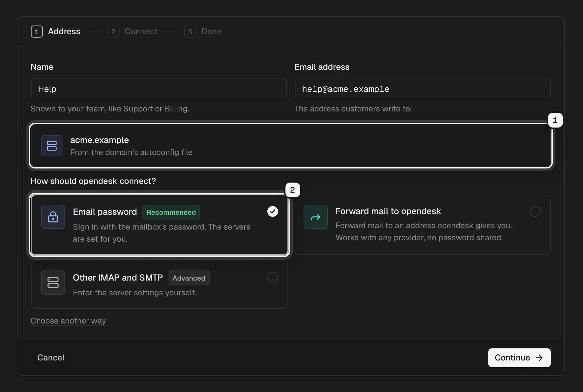Focus the Name input field
This screenshot has width=583, height=392.
[159, 89]
